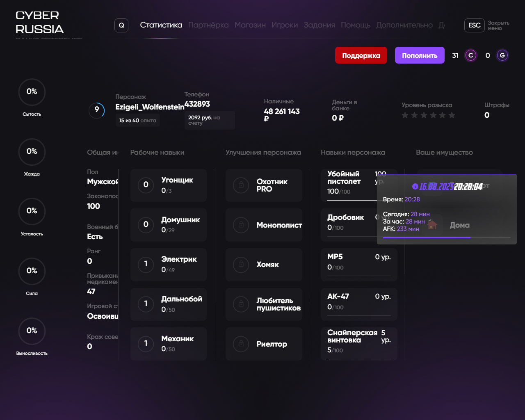525x420 pixels.
Task: Click the Электрик skill name
Action: click(x=179, y=259)
